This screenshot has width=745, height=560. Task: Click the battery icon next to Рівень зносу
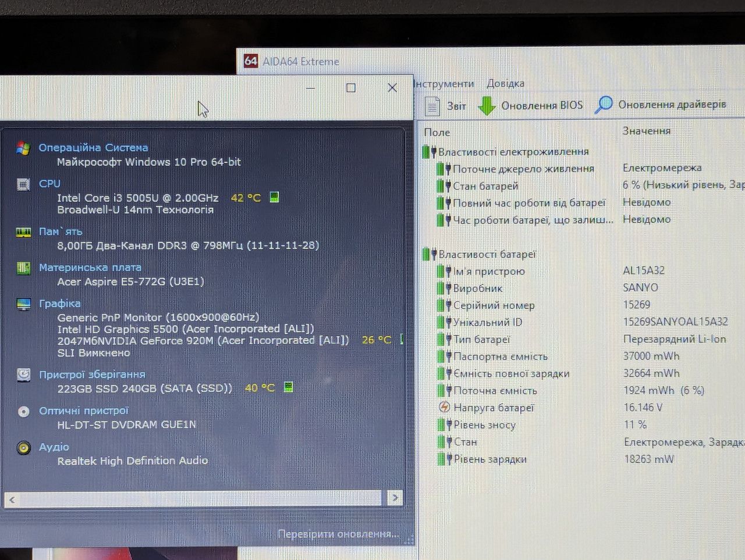[444, 425]
